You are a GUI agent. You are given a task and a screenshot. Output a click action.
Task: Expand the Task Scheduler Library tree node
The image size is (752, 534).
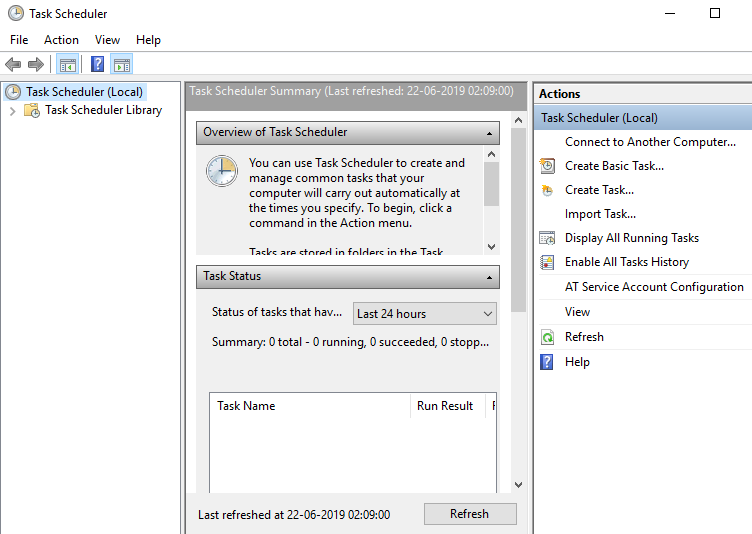(x=12, y=111)
